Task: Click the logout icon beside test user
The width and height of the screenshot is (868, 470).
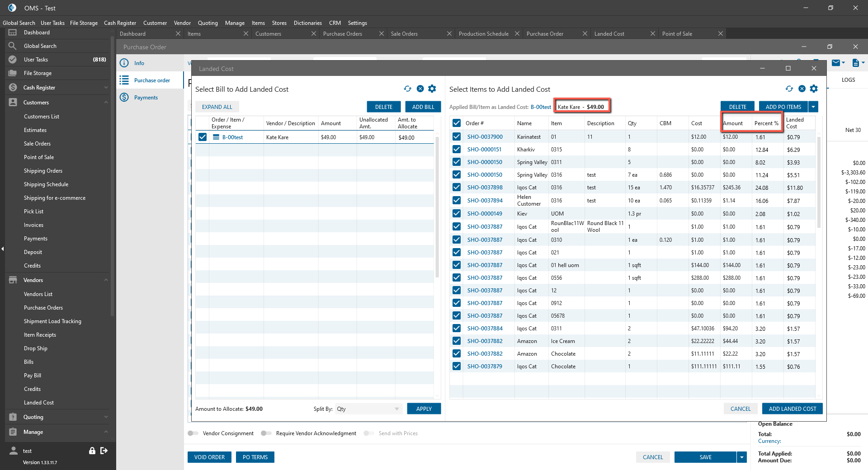Action: [104, 451]
